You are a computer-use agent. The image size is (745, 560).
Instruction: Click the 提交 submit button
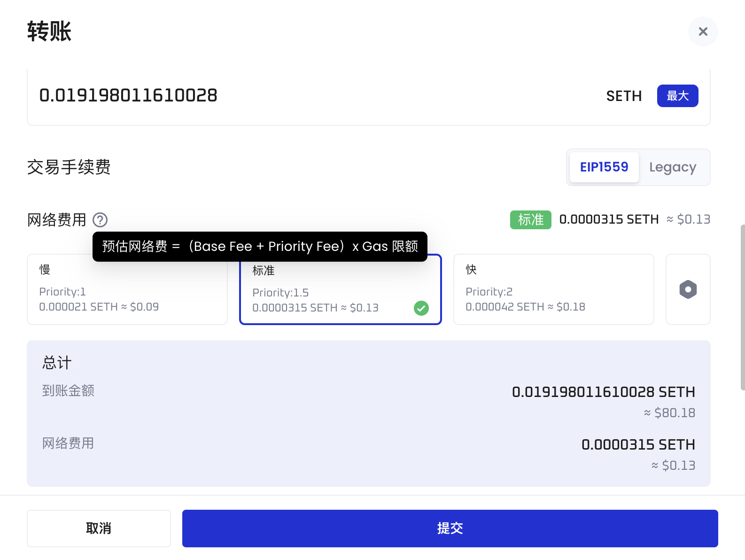click(x=450, y=529)
